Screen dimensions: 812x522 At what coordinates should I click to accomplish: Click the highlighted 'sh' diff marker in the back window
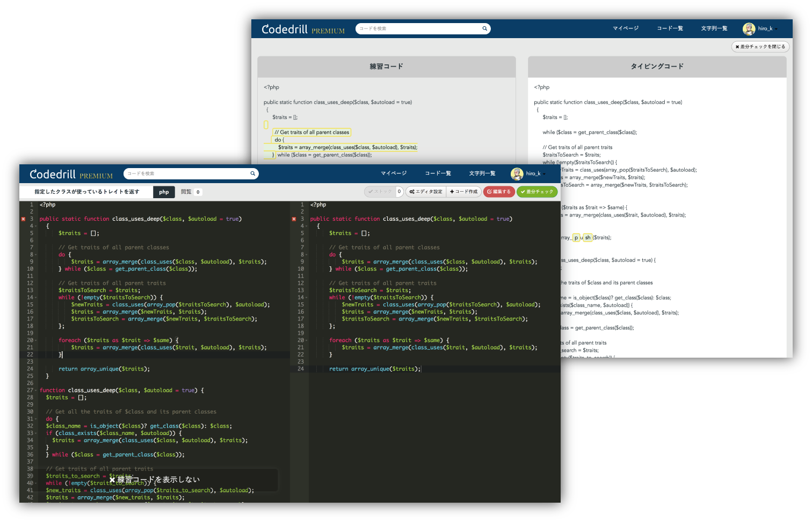588,237
